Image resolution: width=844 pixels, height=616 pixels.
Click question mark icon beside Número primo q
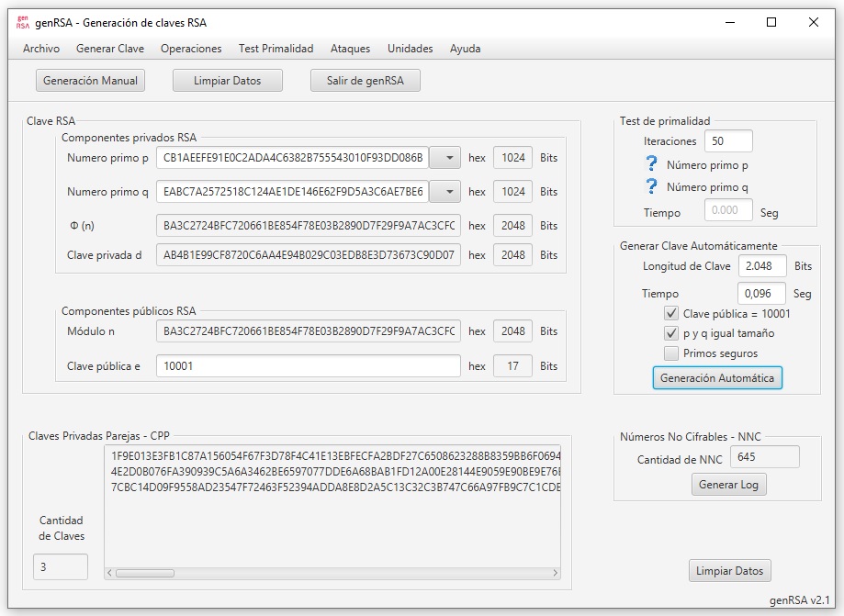click(651, 186)
